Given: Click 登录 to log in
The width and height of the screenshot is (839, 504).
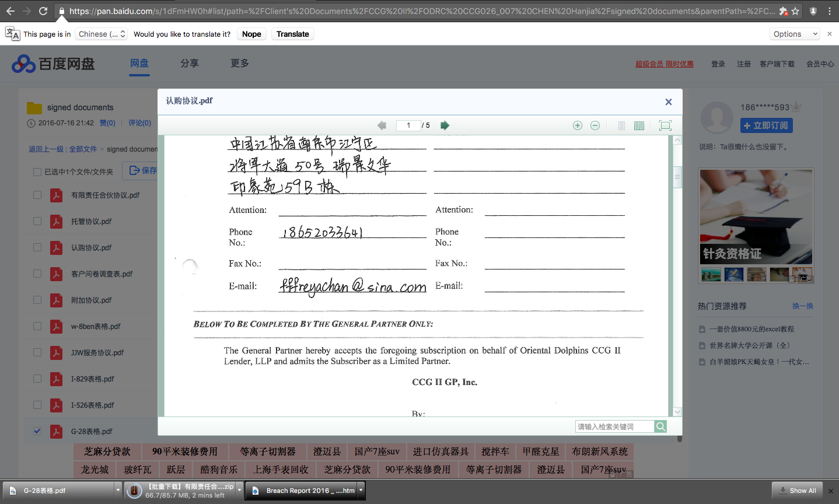Looking at the screenshot, I should click(718, 64).
